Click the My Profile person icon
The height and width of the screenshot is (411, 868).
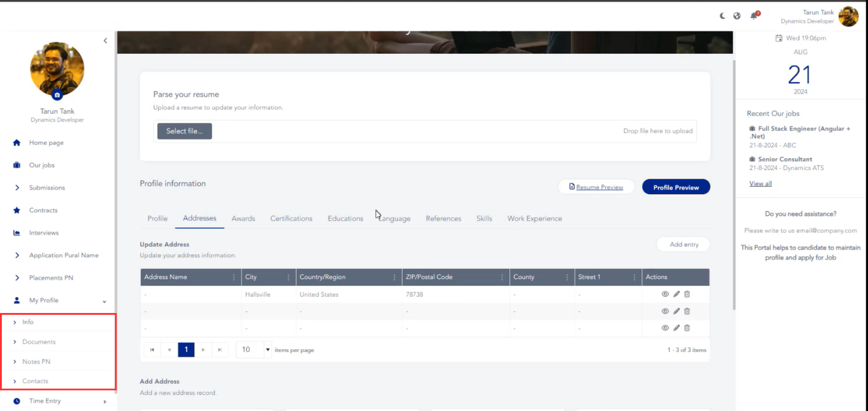(x=17, y=300)
